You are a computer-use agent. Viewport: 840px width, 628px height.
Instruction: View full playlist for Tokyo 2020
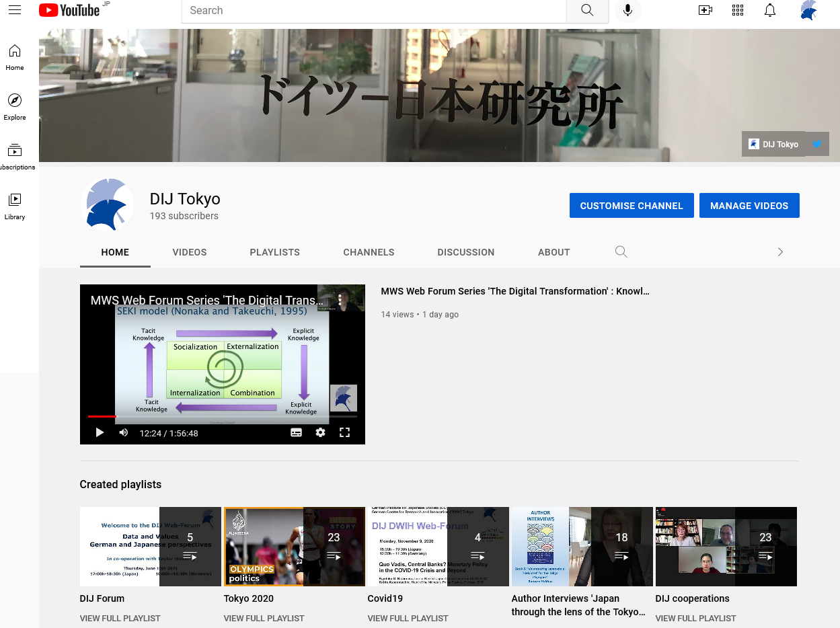point(264,619)
